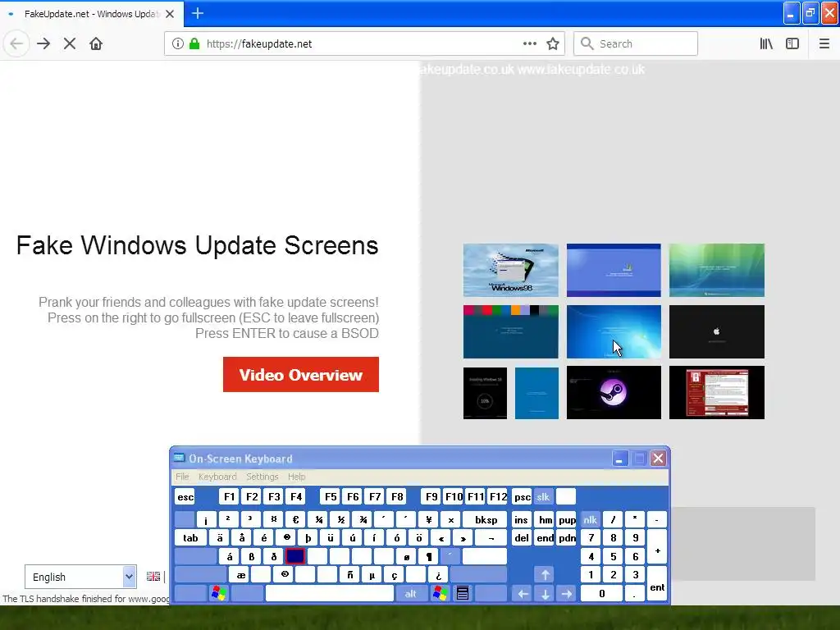Image resolution: width=840 pixels, height=630 pixels.
Task: Go forward one page in browser
Action: [x=43, y=44]
